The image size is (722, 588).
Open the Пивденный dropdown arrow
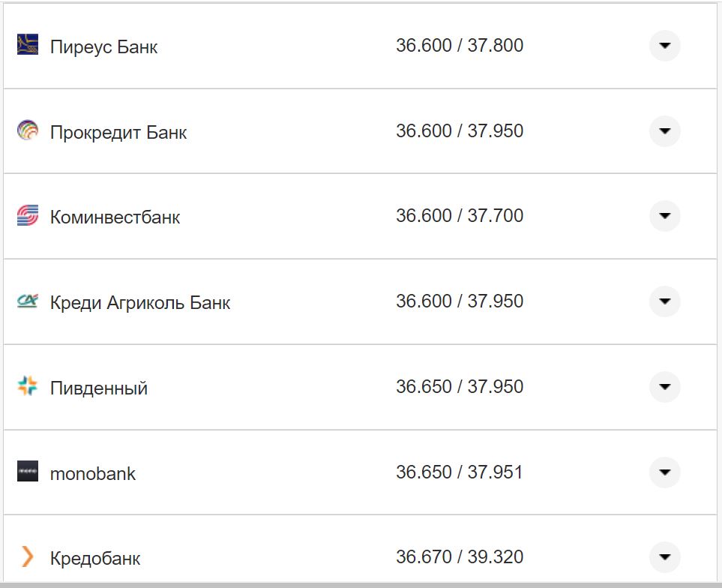tap(665, 387)
